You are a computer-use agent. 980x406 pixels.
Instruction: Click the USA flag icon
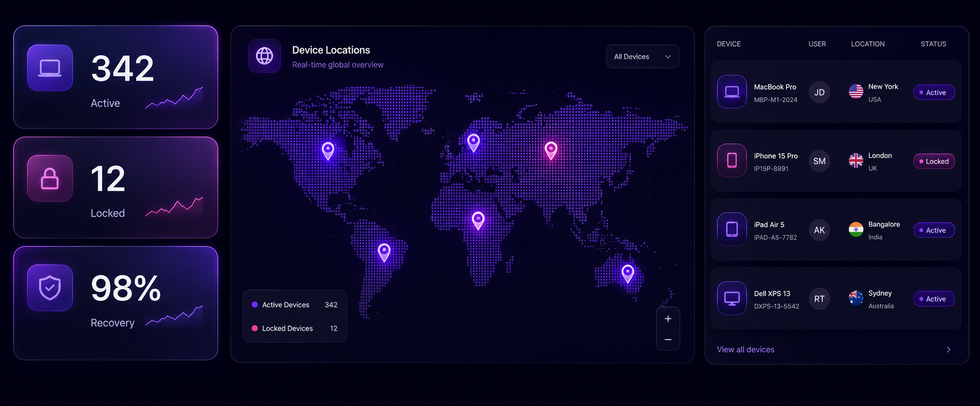click(x=856, y=92)
